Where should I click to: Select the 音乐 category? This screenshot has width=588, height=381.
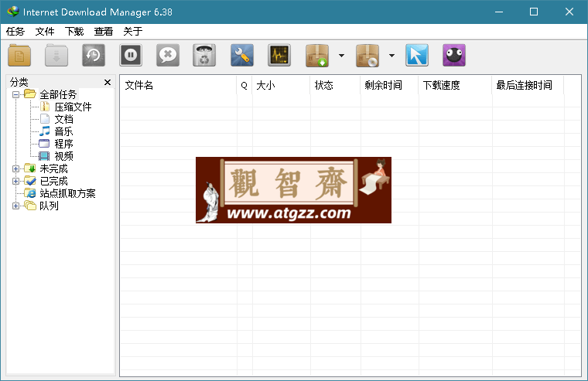coord(63,131)
